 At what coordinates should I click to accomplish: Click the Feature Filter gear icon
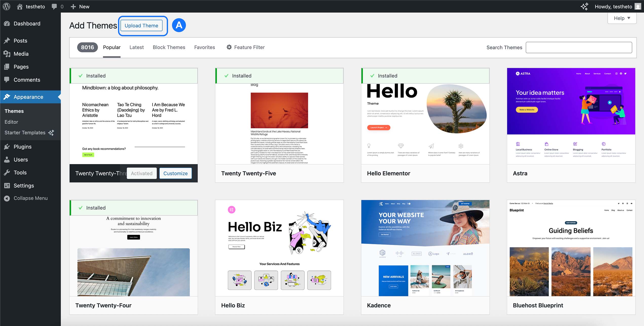(229, 47)
